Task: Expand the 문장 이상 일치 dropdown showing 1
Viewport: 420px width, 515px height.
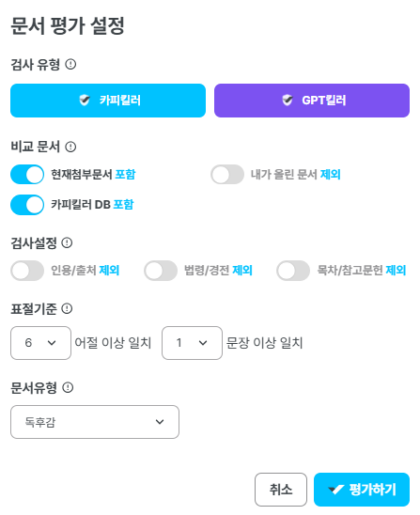Action: pyautogui.click(x=192, y=343)
